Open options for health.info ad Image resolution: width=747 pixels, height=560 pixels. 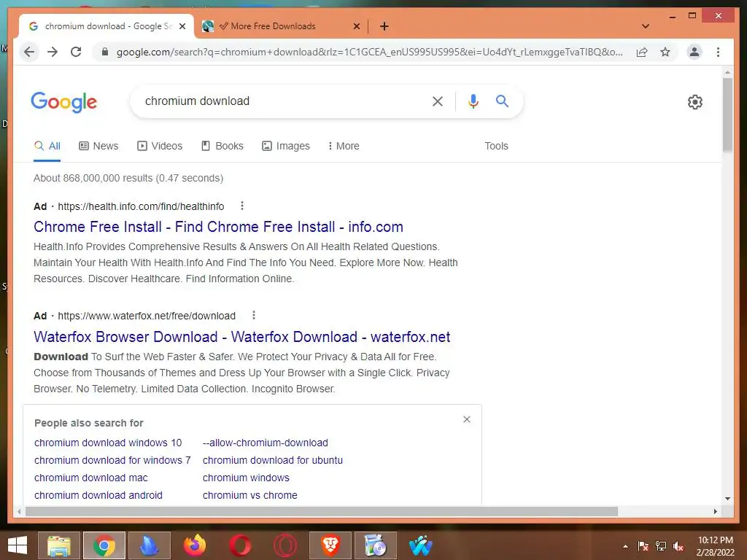[x=242, y=206]
